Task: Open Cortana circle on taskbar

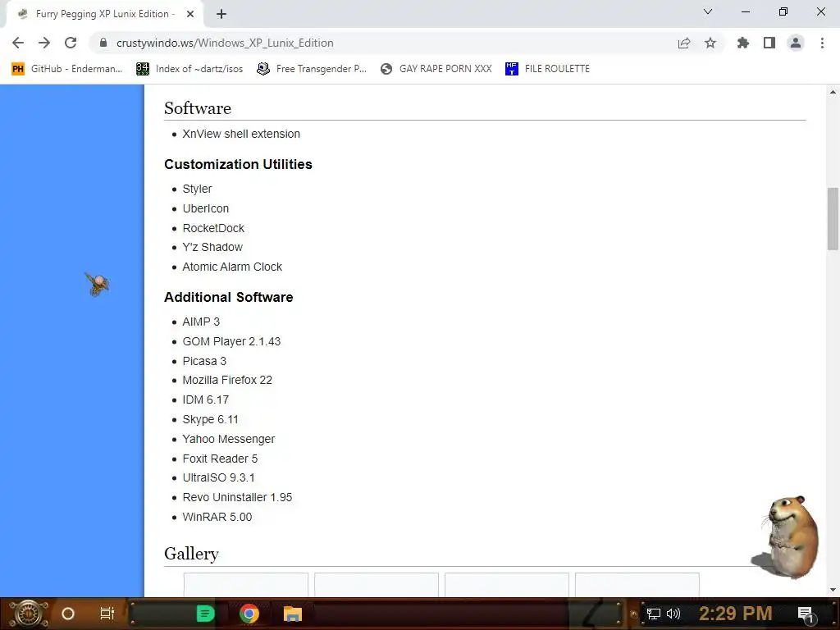Action: 68,614
